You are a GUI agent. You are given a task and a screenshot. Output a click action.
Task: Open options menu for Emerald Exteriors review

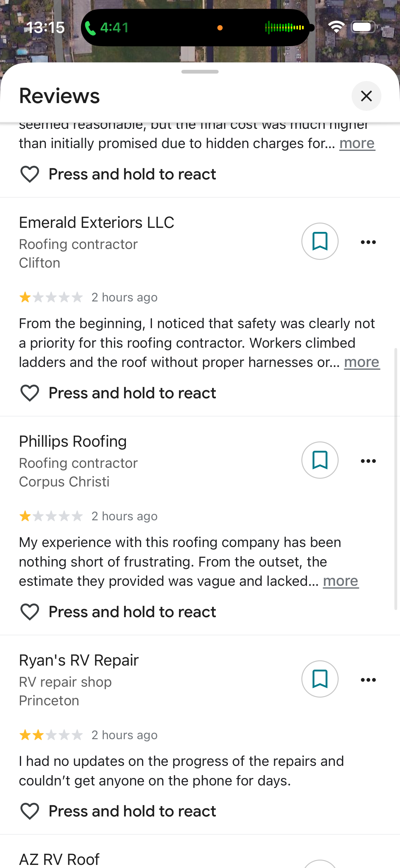click(x=368, y=242)
